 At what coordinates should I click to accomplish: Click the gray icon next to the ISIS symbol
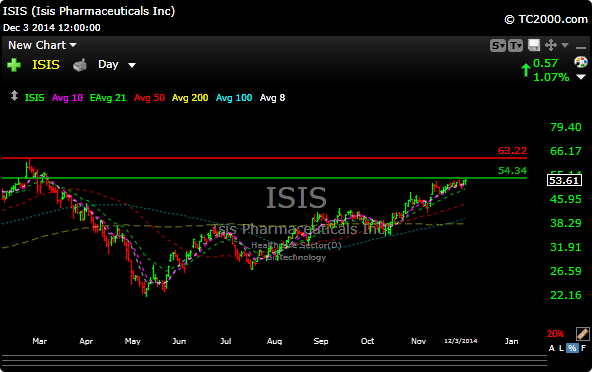click(x=80, y=65)
